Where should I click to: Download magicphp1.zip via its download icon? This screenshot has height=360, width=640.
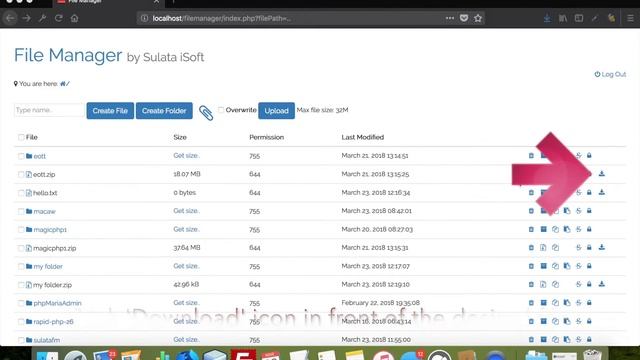click(x=602, y=247)
